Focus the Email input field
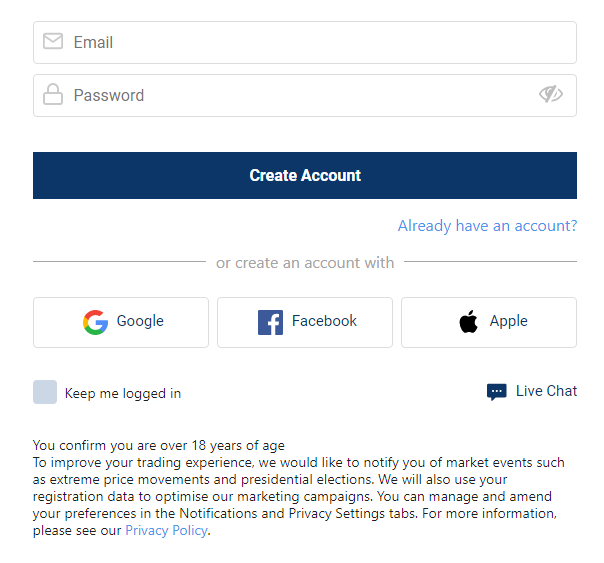This screenshot has width=604, height=563. (x=305, y=42)
